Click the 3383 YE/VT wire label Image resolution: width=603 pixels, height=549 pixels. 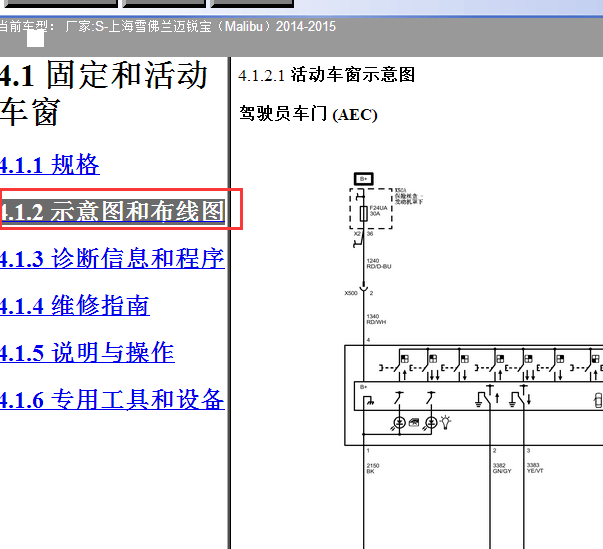click(535, 468)
